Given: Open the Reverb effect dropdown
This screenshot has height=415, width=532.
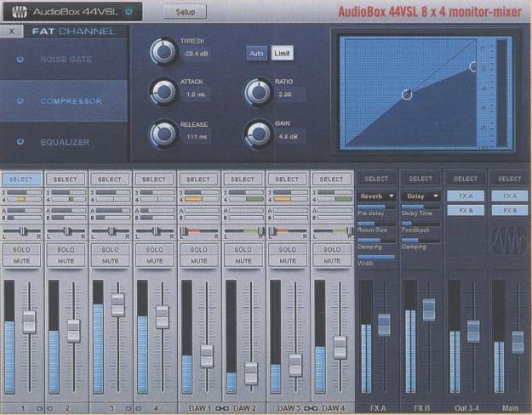Looking at the screenshot, I should pyautogui.click(x=376, y=196).
